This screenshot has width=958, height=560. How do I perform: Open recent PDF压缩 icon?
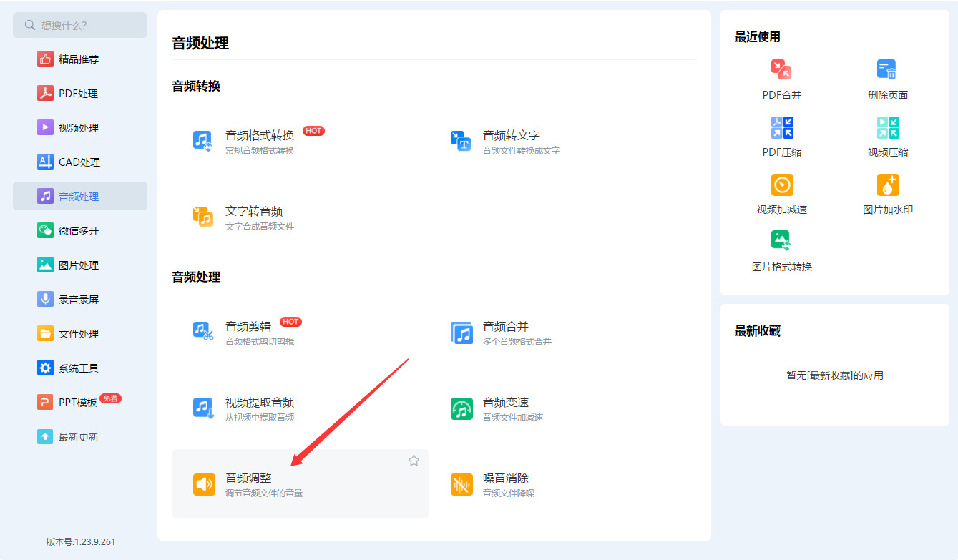[x=782, y=127]
